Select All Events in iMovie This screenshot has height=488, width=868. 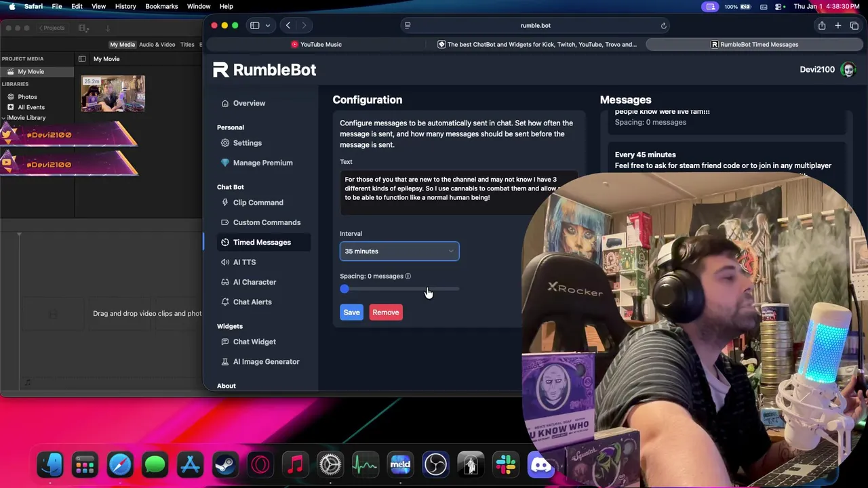(x=31, y=107)
